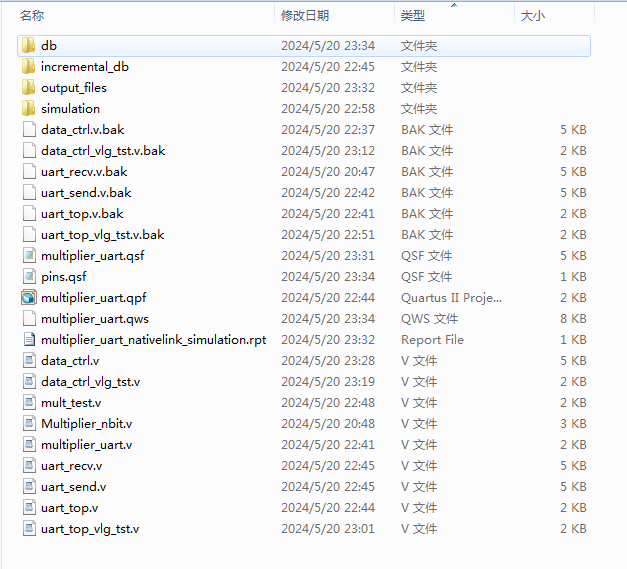Click the uart_send.v file icon
The width and height of the screenshot is (627, 569).
[29, 486]
